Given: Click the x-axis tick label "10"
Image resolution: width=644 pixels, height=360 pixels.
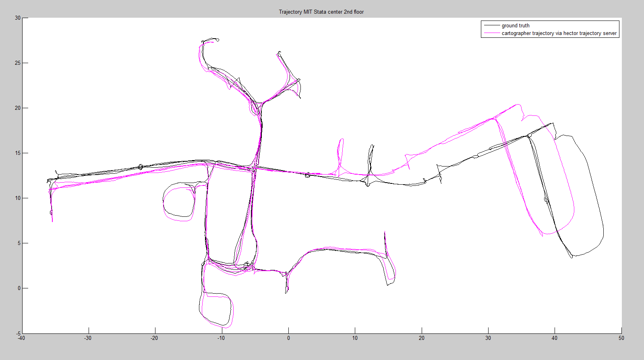Looking at the screenshot, I should click(x=355, y=338).
